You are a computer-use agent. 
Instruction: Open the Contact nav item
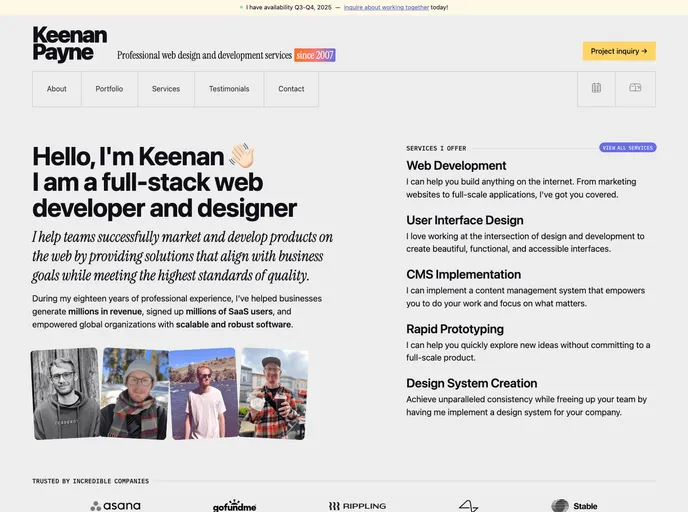[291, 89]
